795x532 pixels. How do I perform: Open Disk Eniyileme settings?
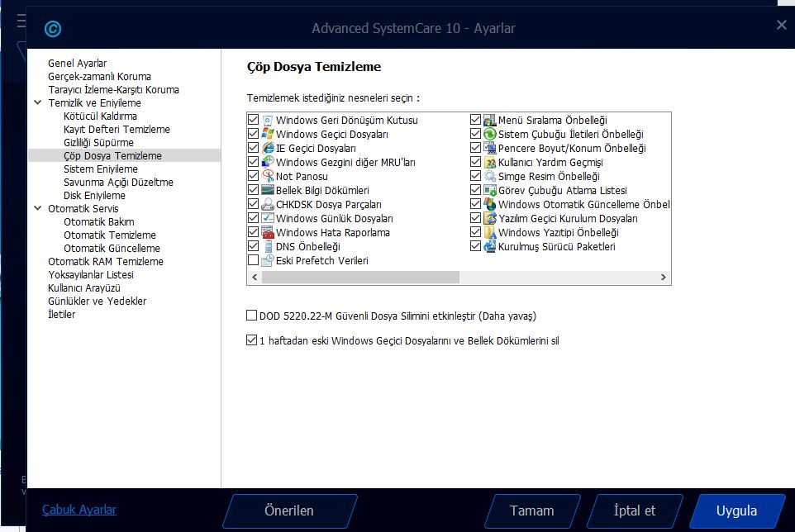[94, 195]
